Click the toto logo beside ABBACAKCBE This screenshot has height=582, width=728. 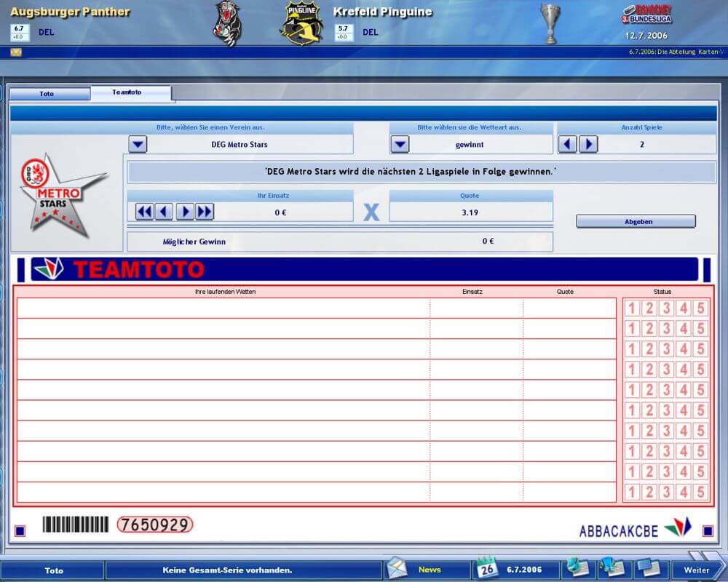tap(678, 527)
